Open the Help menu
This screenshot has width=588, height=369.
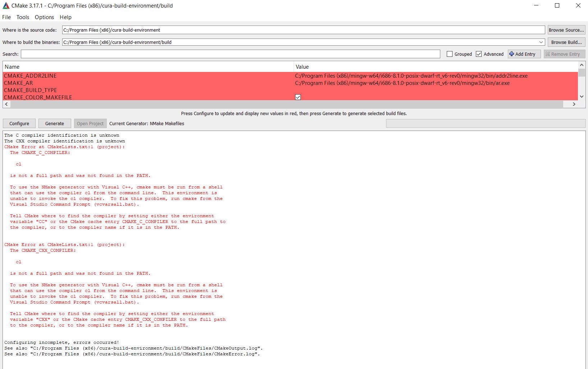(x=65, y=17)
